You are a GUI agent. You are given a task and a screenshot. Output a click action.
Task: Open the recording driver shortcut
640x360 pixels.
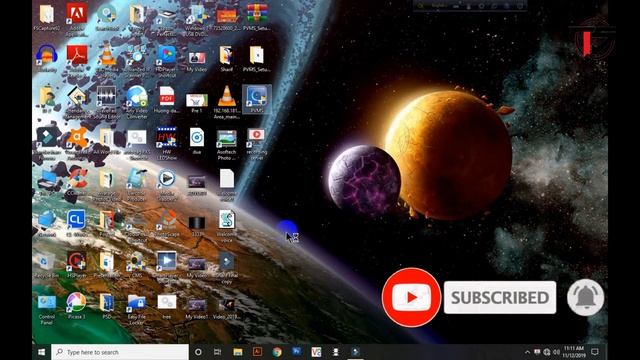tap(256, 143)
